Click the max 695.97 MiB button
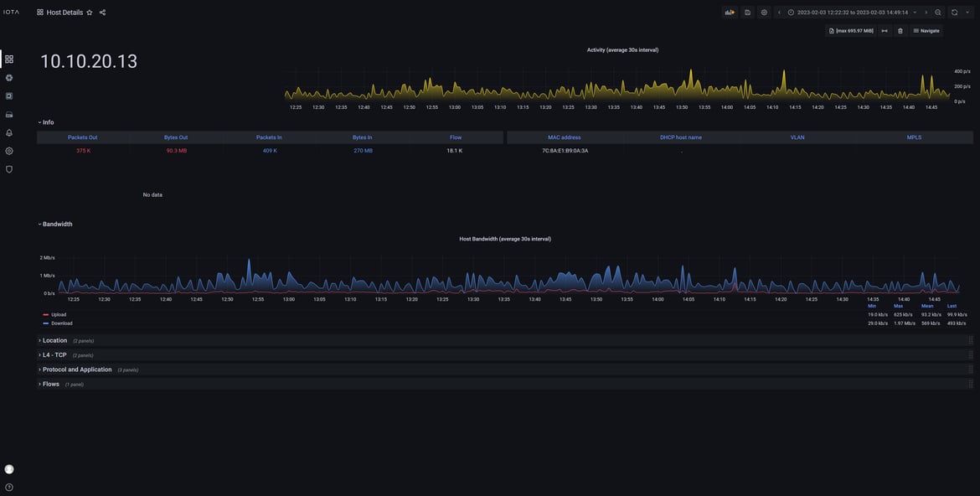The width and height of the screenshot is (980, 496). (849, 28)
